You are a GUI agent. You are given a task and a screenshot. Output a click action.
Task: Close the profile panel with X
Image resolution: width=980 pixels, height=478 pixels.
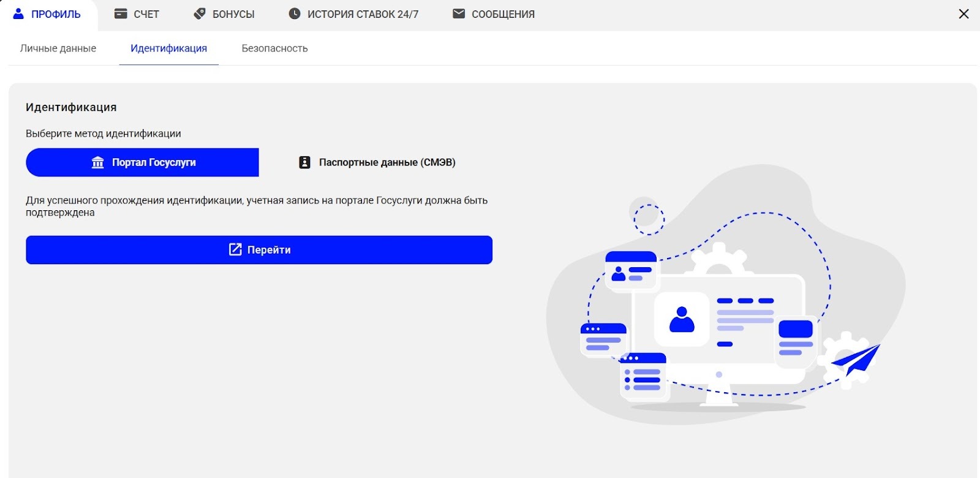pos(963,13)
